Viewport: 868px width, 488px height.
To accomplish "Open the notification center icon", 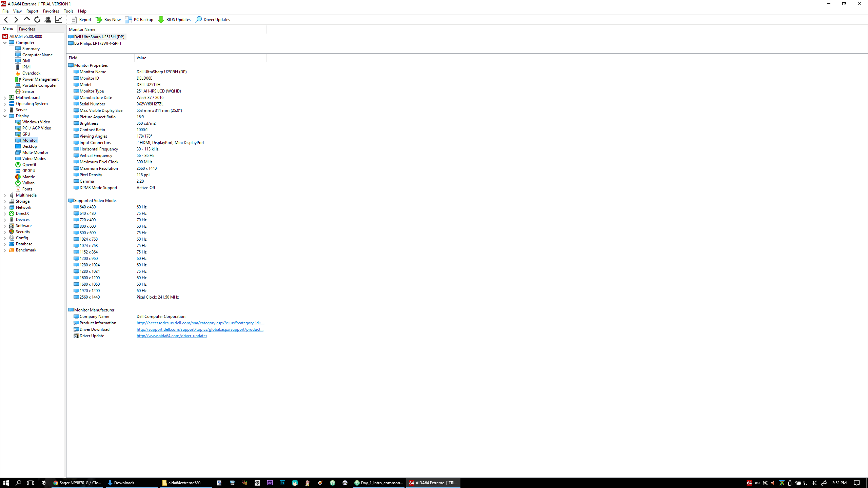I will [857, 483].
